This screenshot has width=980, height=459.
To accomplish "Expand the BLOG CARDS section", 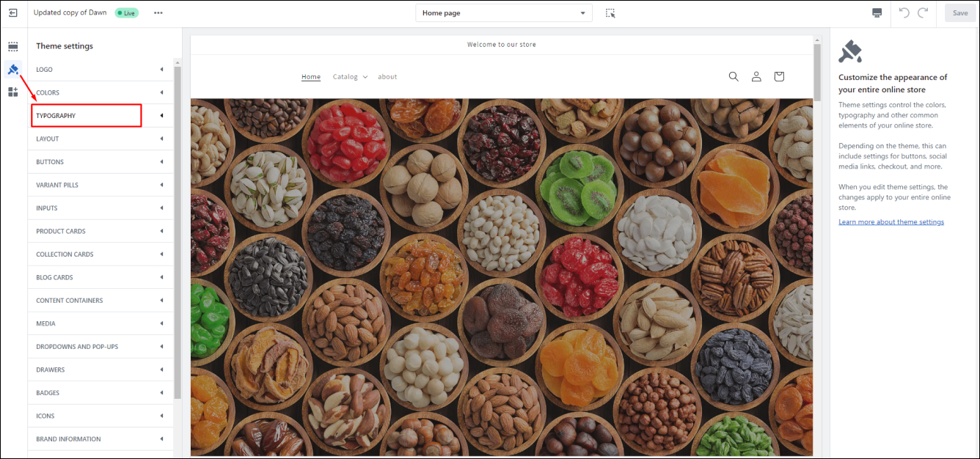I will click(x=100, y=277).
